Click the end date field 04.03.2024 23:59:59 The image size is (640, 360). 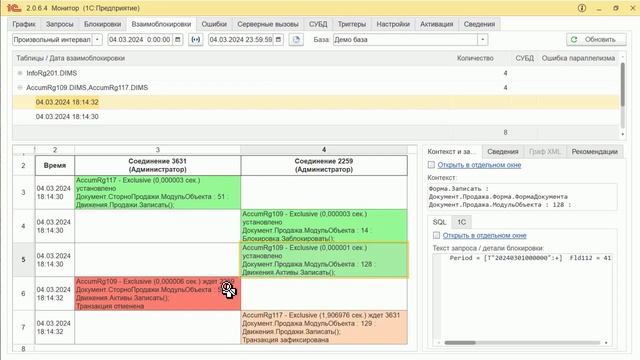point(241,40)
